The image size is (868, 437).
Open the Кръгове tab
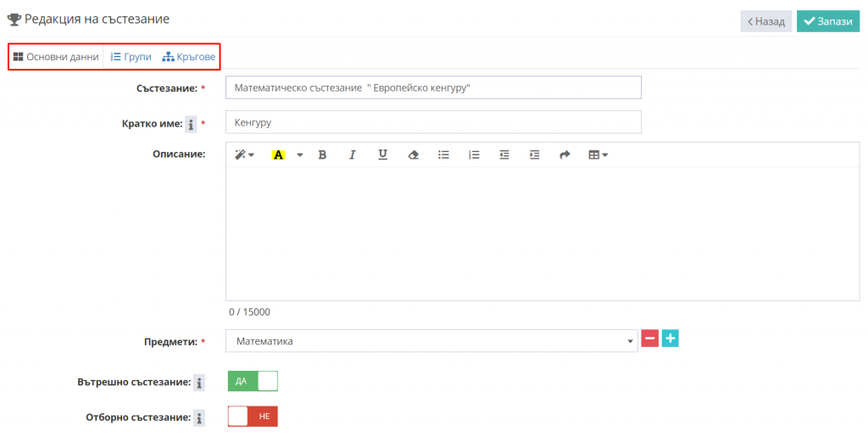tap(189, 57)
